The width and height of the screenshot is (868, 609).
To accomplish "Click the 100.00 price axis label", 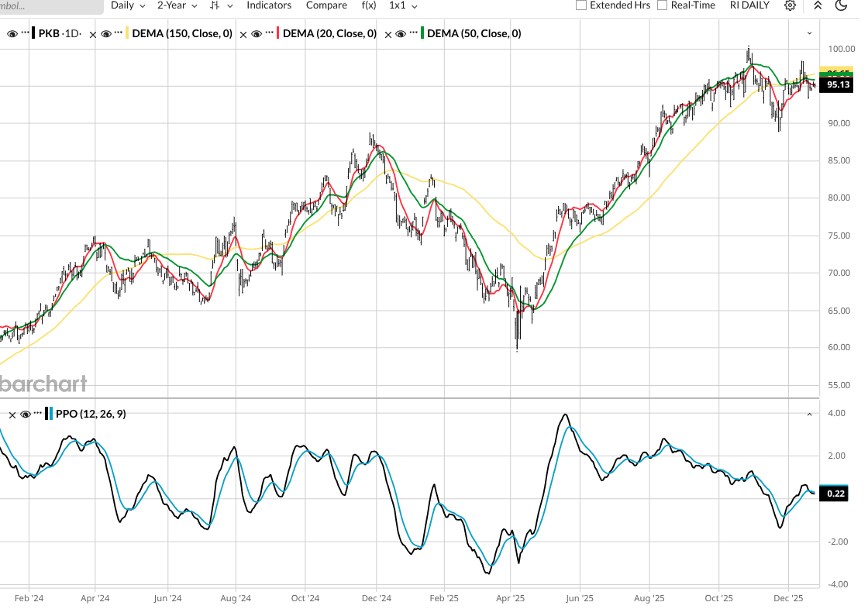I will [841, 49].
